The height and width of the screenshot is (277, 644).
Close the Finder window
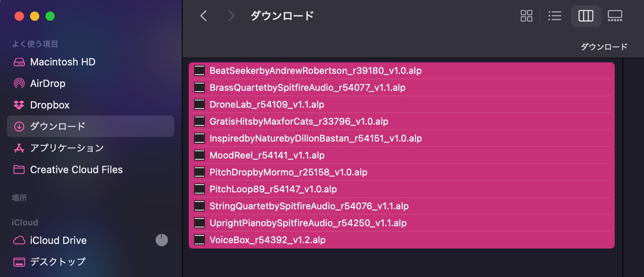click(x=19, y=16)
